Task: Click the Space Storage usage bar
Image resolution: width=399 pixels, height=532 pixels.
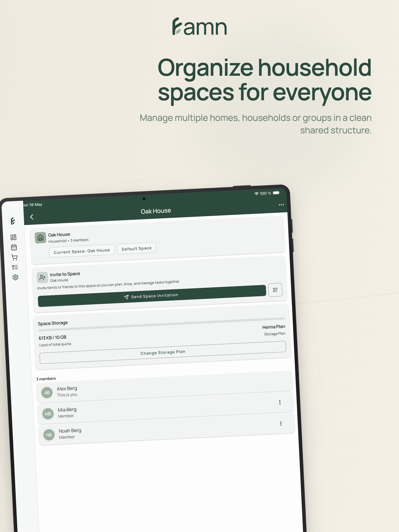Action: pyautogui.click(x=161, y=324)
